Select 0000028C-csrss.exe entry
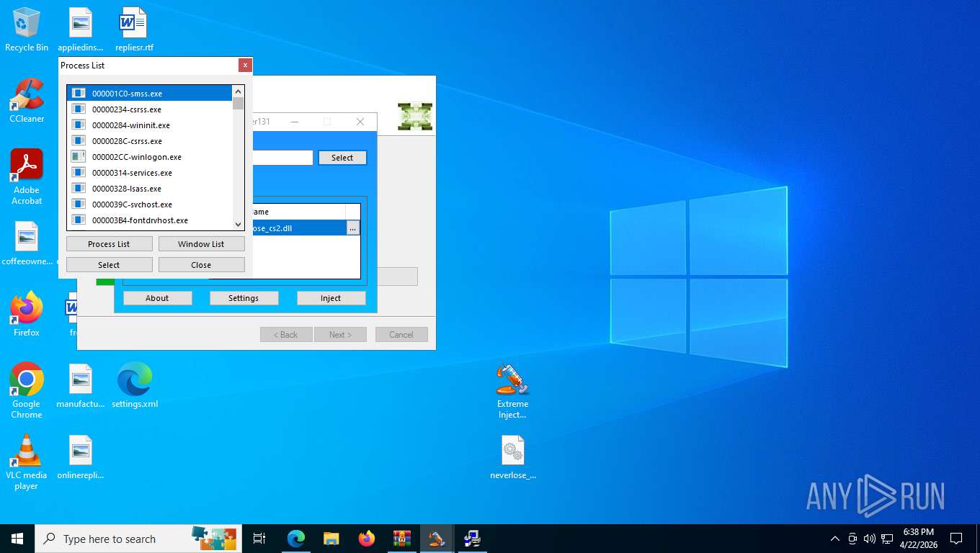 pos(150,141)
